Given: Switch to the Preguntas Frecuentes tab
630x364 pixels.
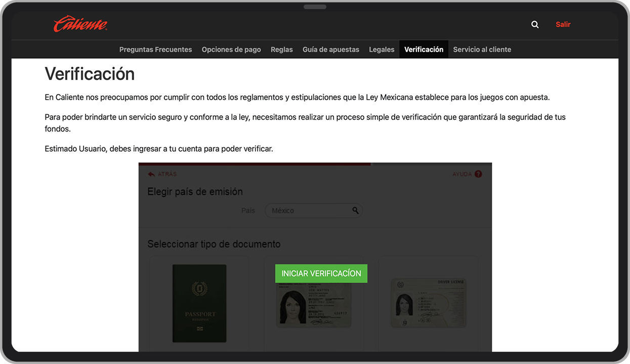Looking at the screenshot, I should click(x=155, y=49).
